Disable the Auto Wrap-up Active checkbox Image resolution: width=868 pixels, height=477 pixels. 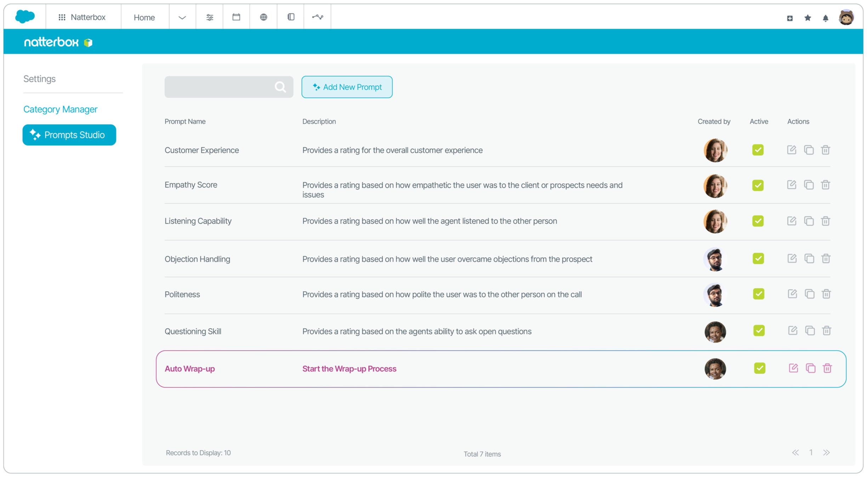click(x=760, y=368)
